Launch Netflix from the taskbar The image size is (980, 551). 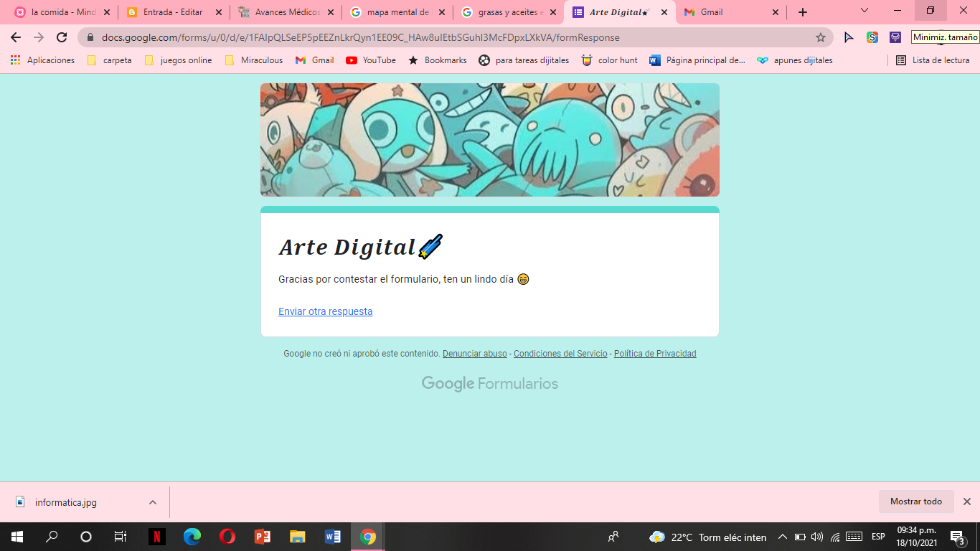tap(157, 537)
